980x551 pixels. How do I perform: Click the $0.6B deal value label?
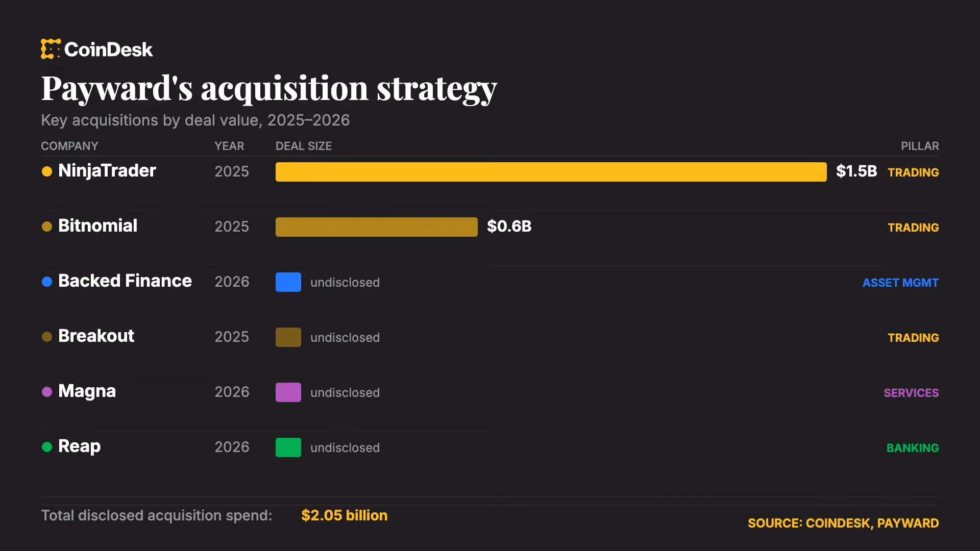(509, 227)
